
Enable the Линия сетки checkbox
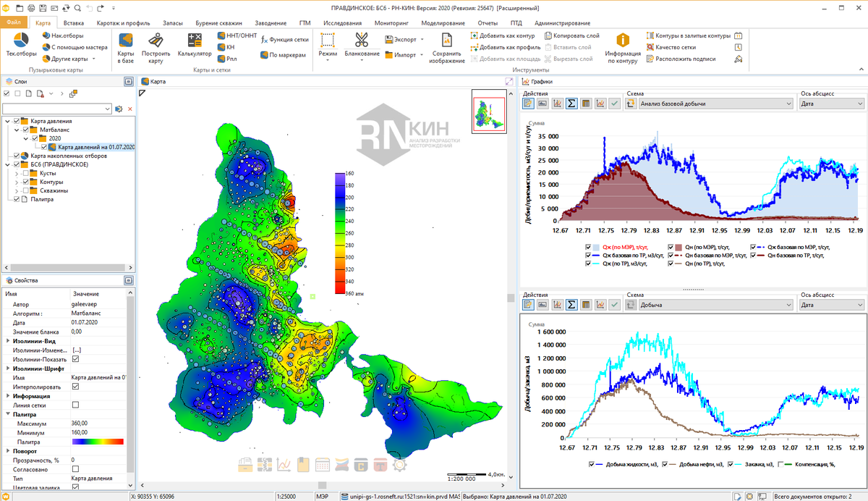pyautogui.click(x=76, y=405)
